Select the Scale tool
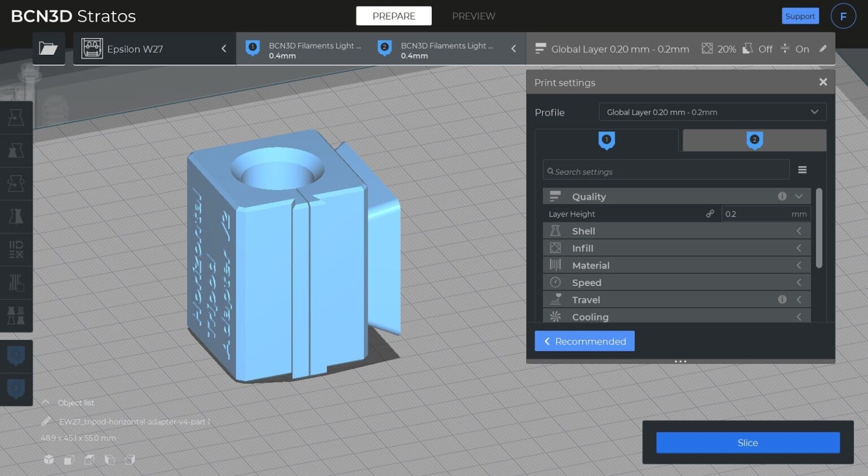This screenshot has width=868, height=476. tap(16, 150)
